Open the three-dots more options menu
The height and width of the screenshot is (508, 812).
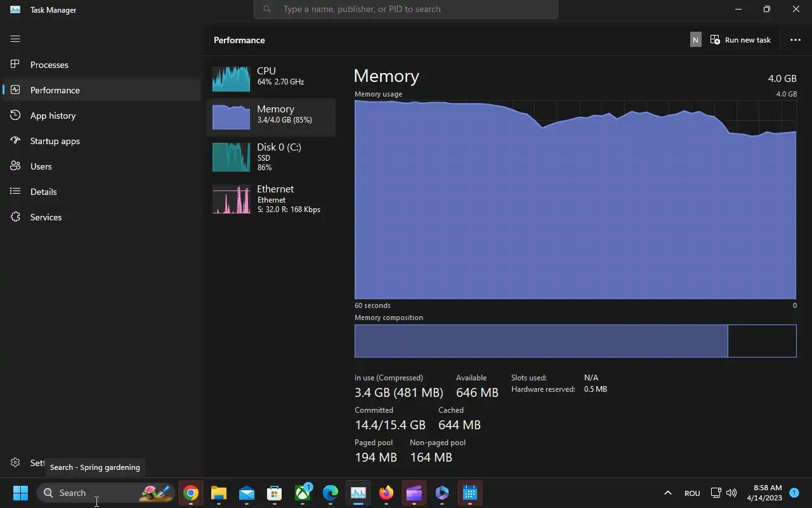click(x=795, y=39)
